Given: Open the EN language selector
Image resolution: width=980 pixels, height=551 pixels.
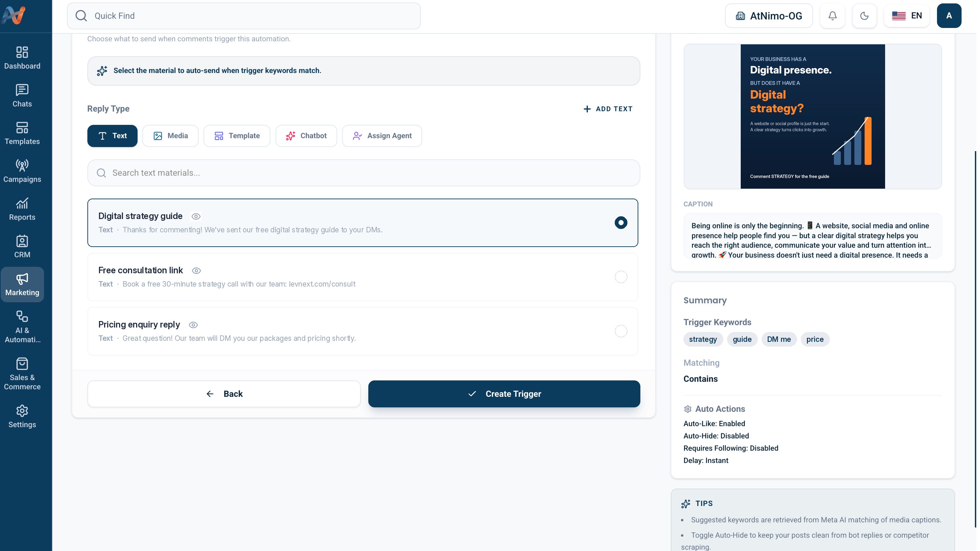Looking at the screenshot, I should click(907, 16).
